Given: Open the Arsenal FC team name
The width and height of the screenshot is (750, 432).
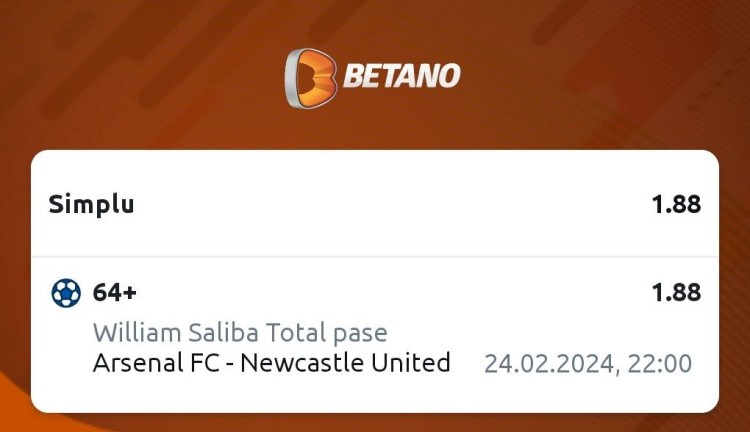Looking at the screenshot, I should pos(151,362).
